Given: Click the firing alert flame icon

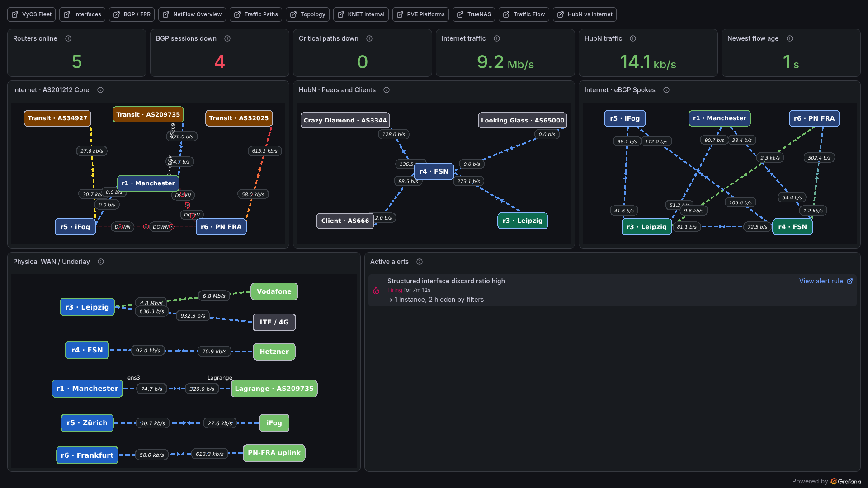Looking at the screenshot, I should [x=376, y=291].
